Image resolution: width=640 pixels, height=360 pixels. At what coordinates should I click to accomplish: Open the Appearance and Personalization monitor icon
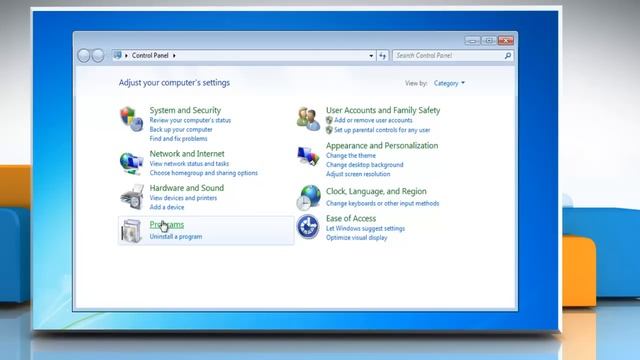(308, 156)
